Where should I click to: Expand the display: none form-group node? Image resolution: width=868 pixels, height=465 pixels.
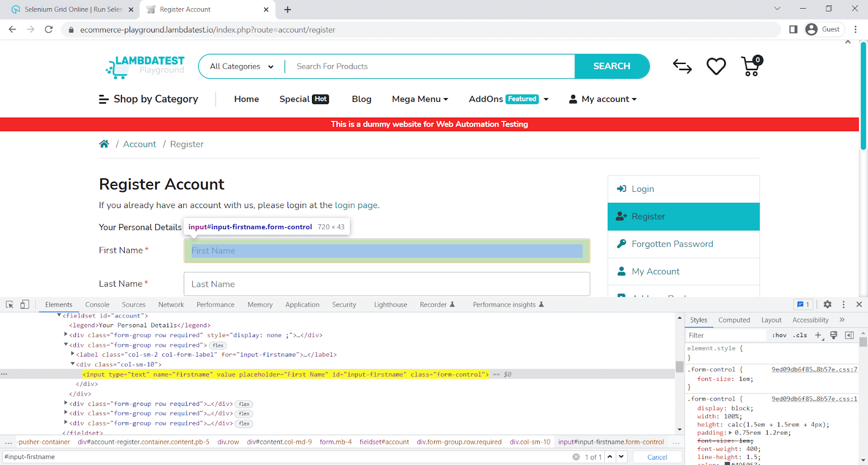click(x=66, y=334)
